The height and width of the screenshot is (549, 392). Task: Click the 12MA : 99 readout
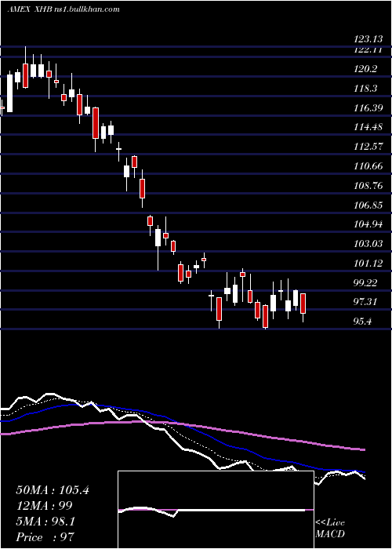coord(44,506)
